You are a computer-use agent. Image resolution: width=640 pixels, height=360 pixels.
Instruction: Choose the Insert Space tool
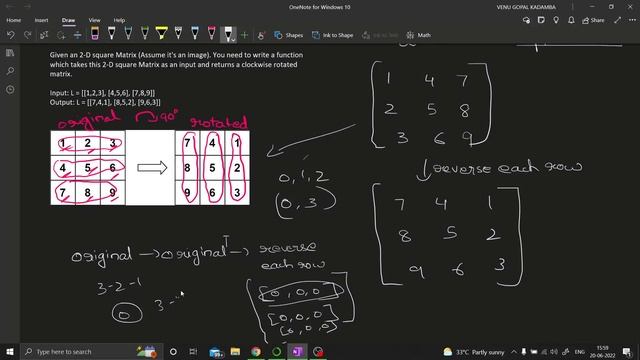pos(78,35)
